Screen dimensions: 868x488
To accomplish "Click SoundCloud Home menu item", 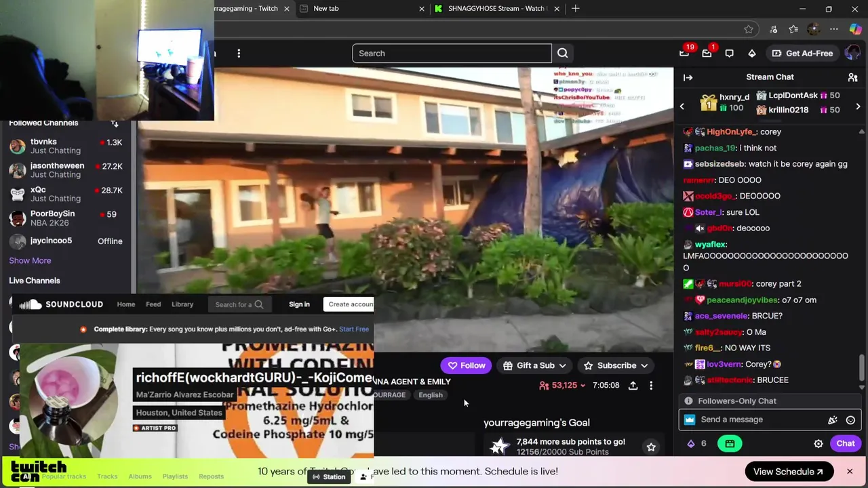I will tap(125, 304).
